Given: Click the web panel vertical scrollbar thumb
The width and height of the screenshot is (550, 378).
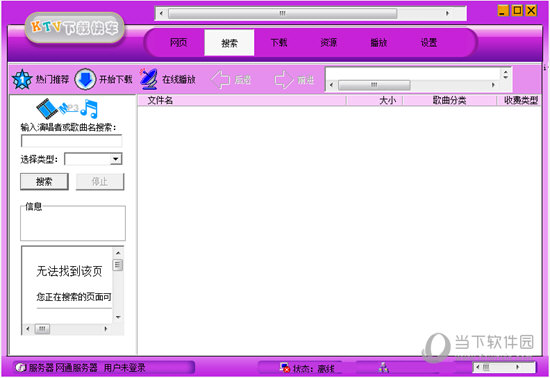Looking at the screenshot, I should click(118, 265).
